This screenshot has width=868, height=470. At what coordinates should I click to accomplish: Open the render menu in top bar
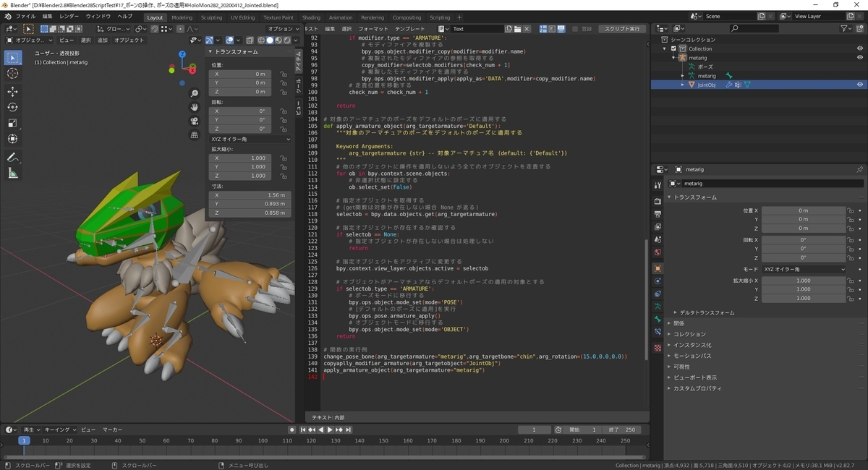pos(69,16)
